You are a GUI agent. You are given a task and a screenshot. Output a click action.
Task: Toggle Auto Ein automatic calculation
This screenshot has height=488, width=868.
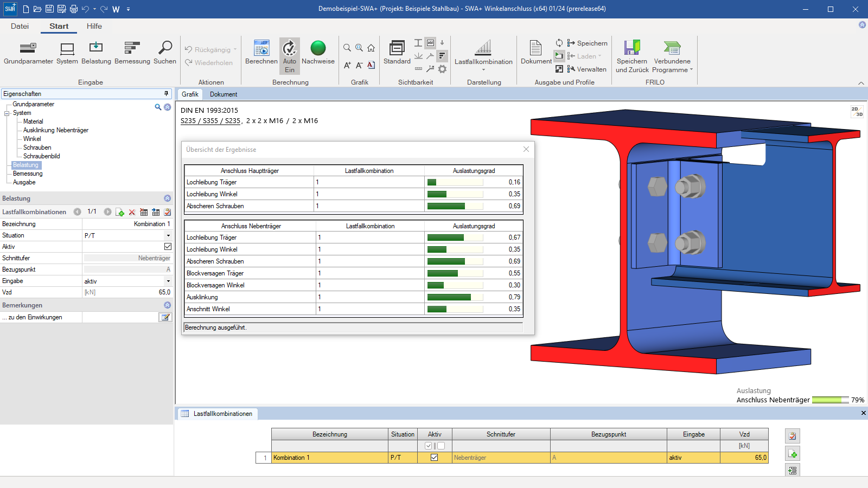pyautogui.click(x=290, y=56)
